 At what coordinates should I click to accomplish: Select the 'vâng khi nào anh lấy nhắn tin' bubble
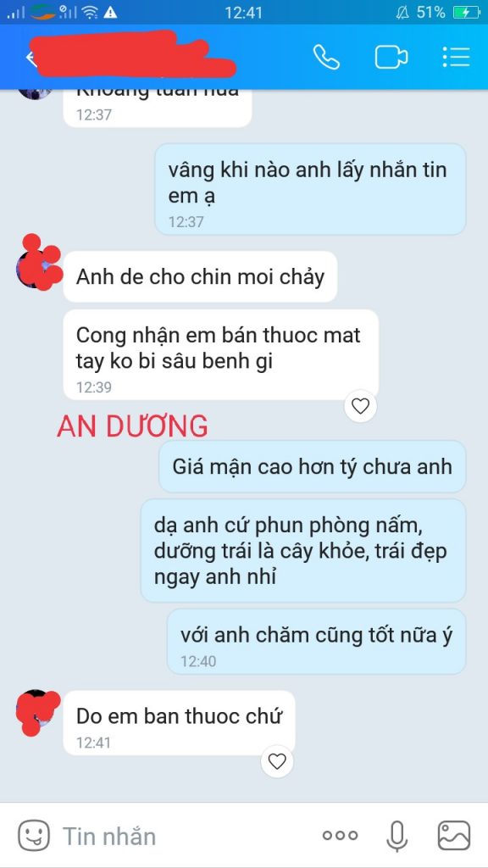point(310,189)
